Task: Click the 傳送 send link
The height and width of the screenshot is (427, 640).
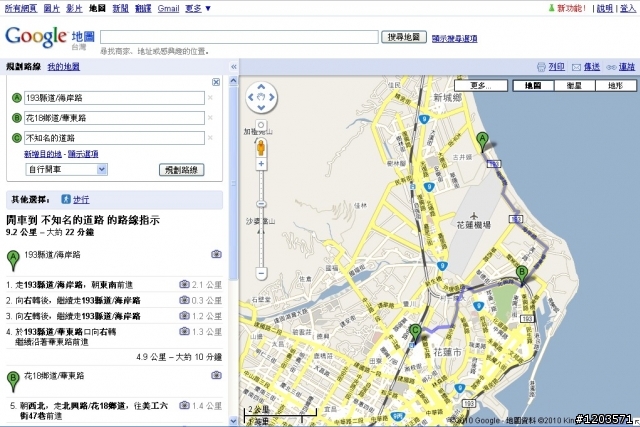Action: coord(592,67)
